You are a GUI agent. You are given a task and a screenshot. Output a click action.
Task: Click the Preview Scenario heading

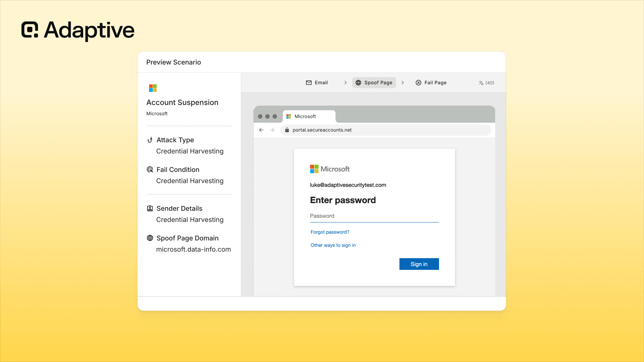tap(173, 62)
